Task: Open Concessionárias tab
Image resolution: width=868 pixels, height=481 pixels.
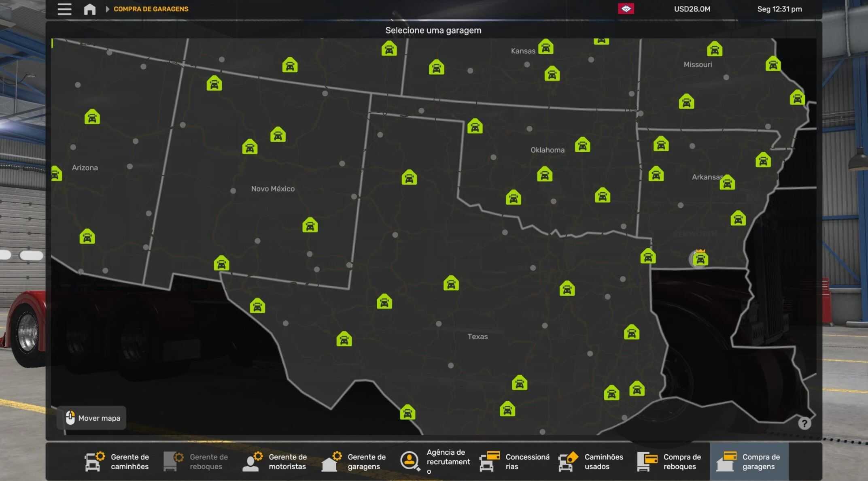Action: pos(514,462)
